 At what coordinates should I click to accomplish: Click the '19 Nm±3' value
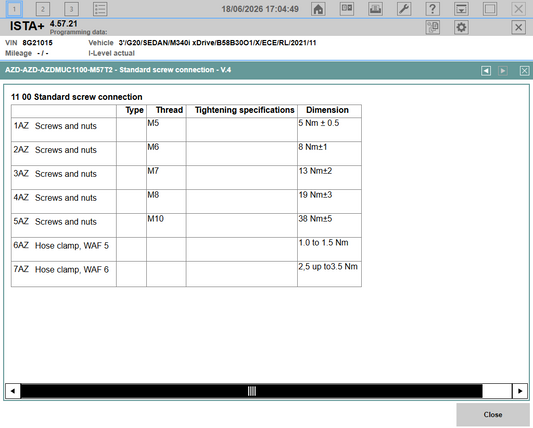[315, 195]
